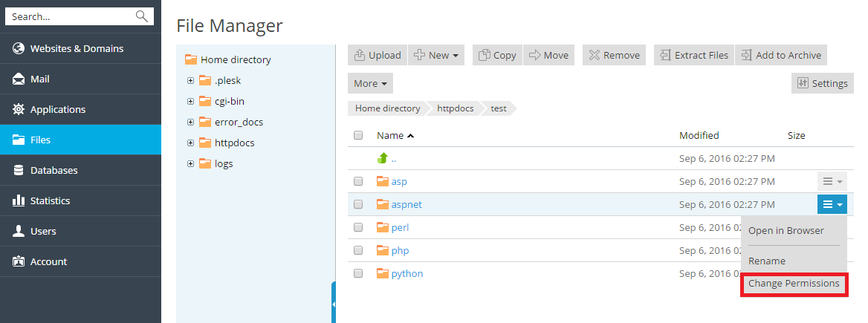Select the php folder checkbox
The height and width of the screenshot is (323, 868).
(358, 251)
